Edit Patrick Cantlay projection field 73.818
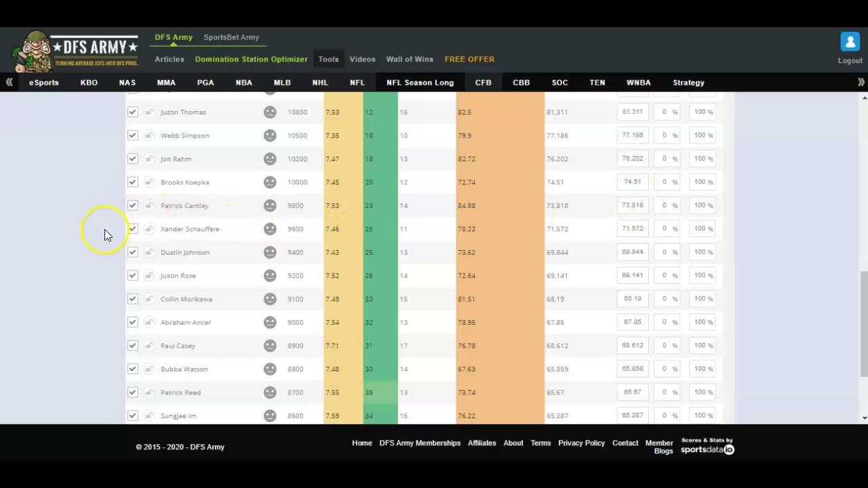The image size is (868, 488). coord(633,205)
